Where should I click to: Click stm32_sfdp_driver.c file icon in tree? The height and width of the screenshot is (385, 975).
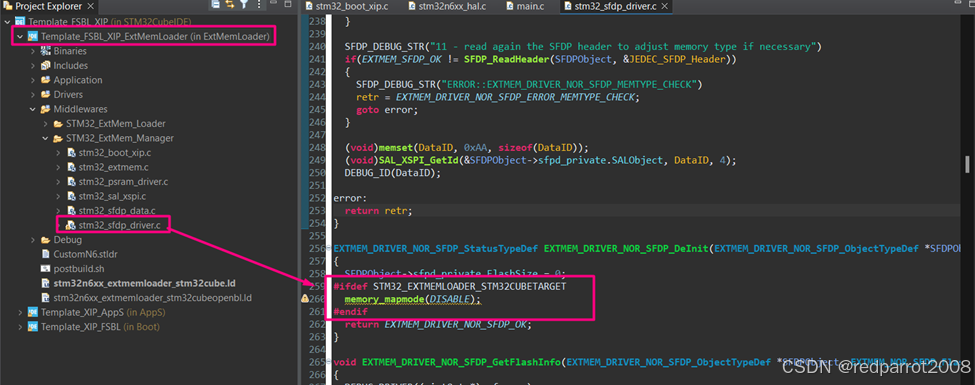[x=71, y=225]
